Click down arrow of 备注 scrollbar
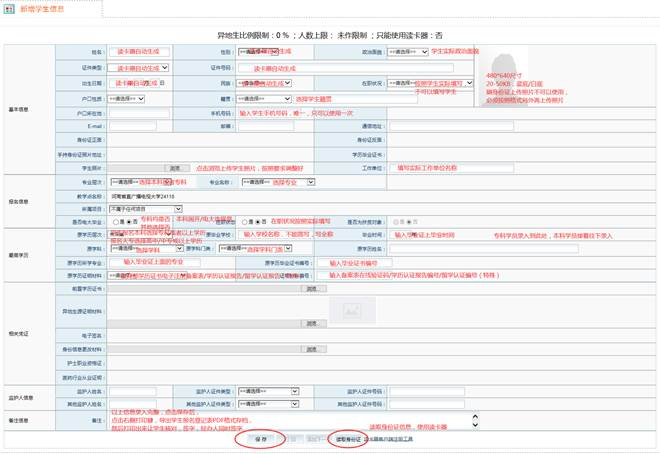This screenshot has width=660, height=454. point(475,426)
